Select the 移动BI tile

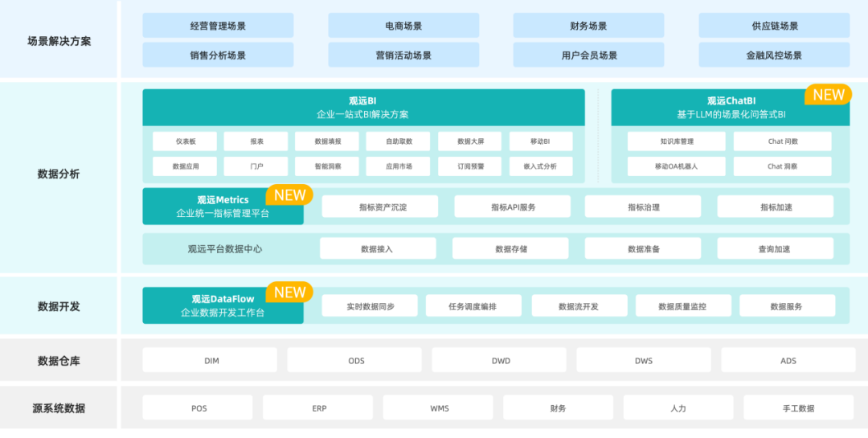(x=541, y=141)
